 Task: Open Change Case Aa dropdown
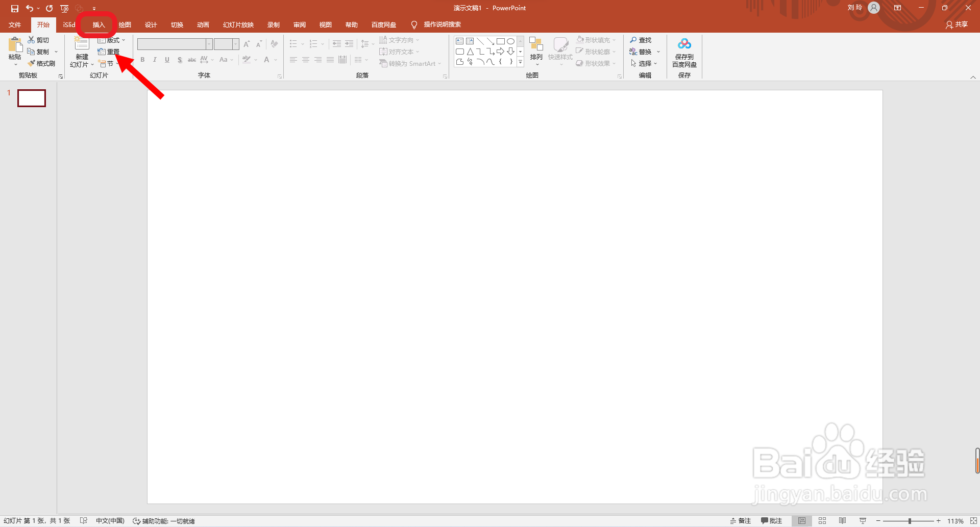click(x=226, y=60)
